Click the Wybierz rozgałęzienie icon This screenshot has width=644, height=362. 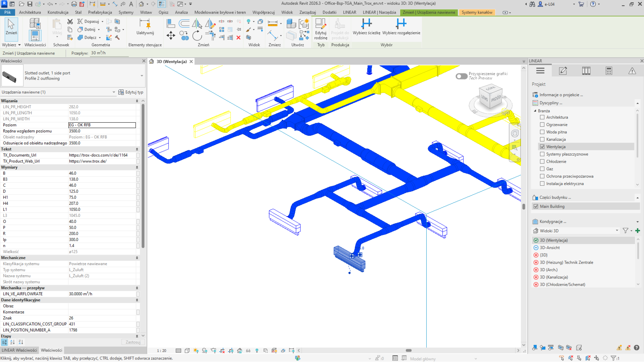click(401, 24)
